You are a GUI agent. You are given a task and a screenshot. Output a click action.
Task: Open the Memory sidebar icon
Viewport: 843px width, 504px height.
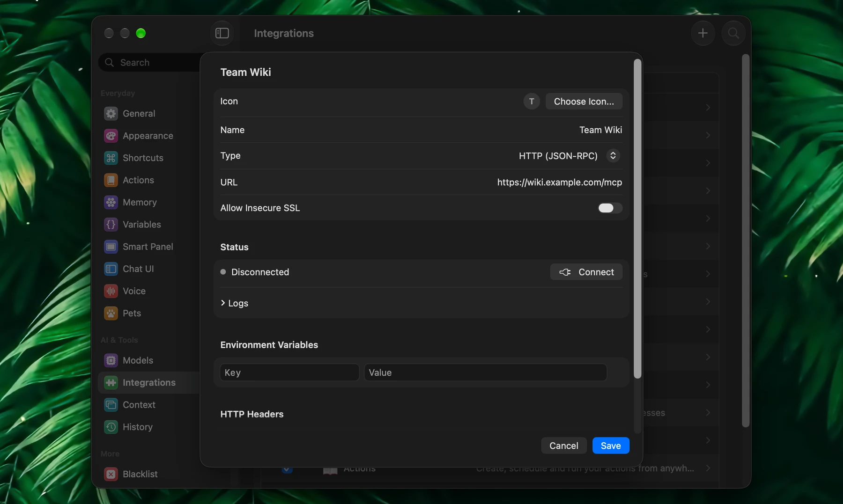point(111,202)
